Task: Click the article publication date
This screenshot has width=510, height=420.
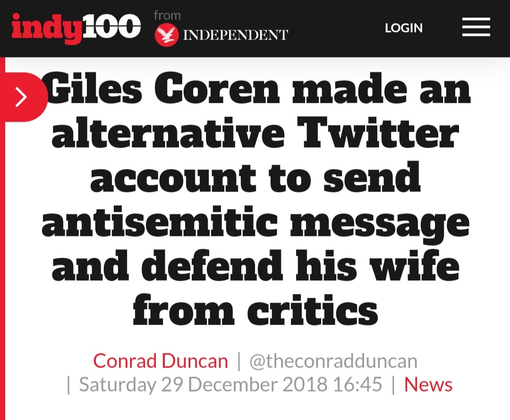Action: (230, 385)
